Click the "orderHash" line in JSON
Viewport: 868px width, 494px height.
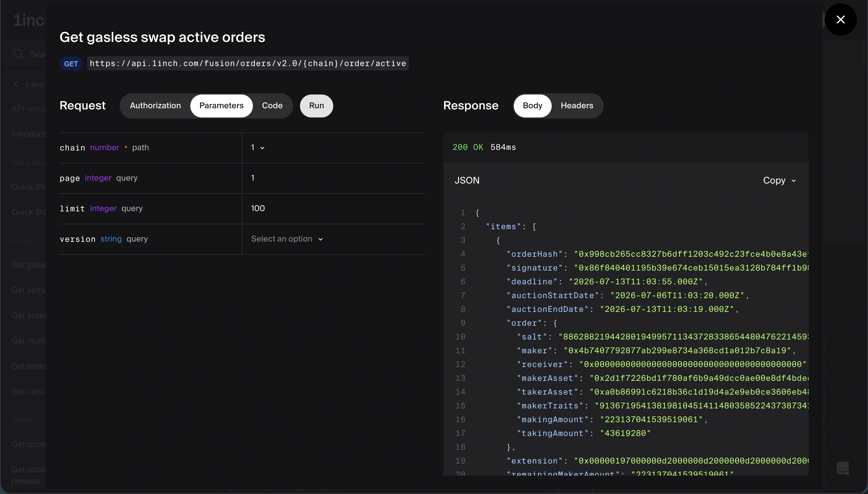coord(657,254)
